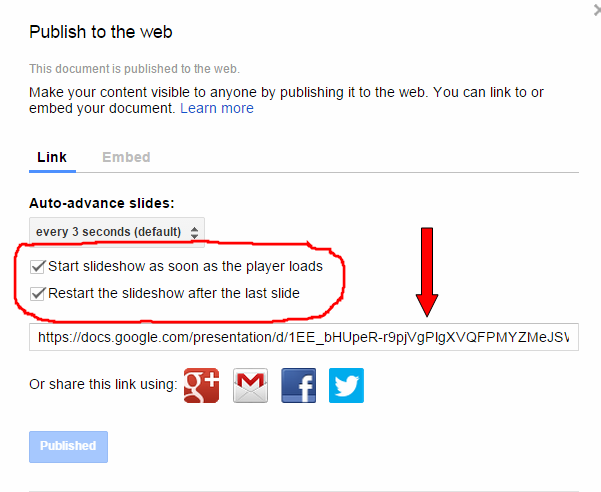The image size is (601, 492).
Task: Share the link via Google+ icon
Action: tap(201, 385)
